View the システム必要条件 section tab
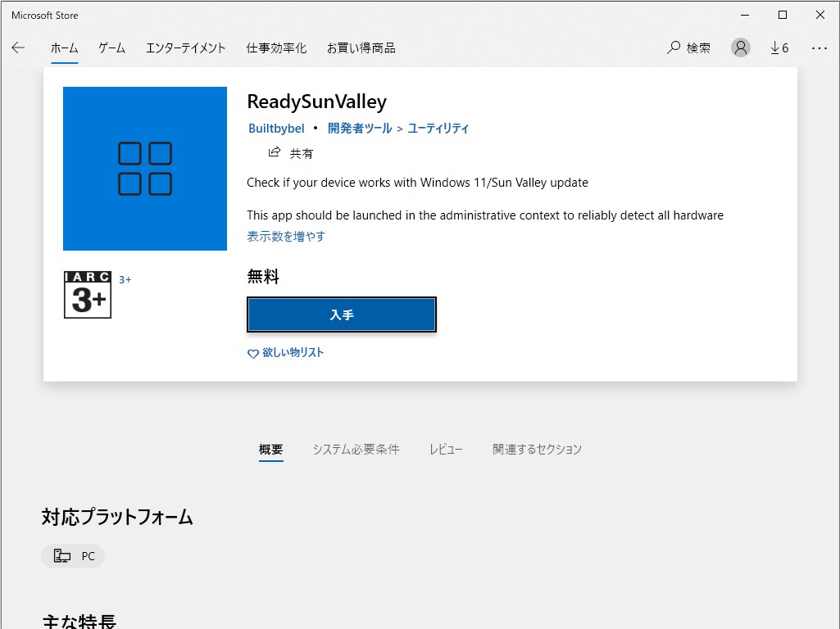 [x=356, y=449]
